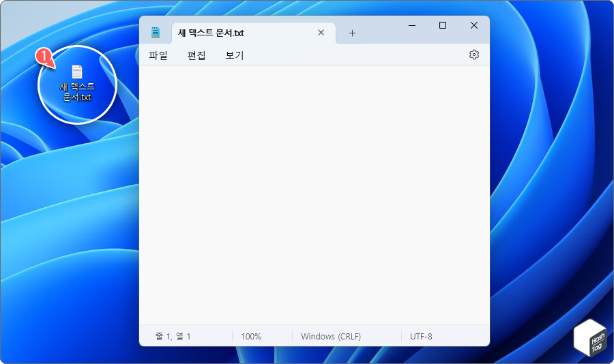Click the UTF-8 encoding indicator
Viewport: 614px width, 364px height.
click(x=421, y=336)
